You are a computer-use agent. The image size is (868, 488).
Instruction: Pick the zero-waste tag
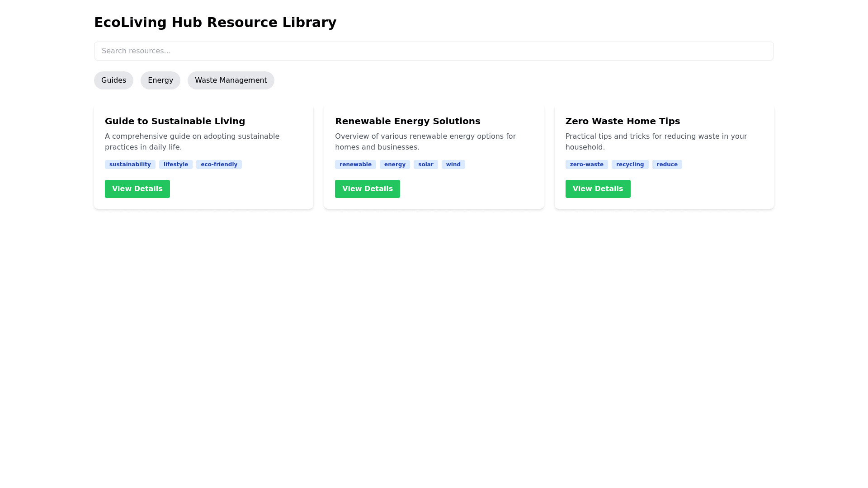pyautogui.click(x=586, y=164)
